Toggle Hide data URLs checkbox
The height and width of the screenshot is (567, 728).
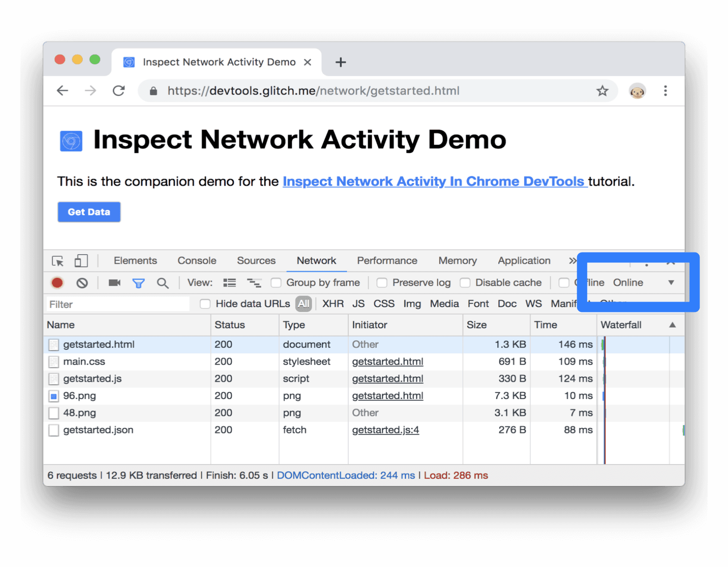(x=205, y=304)
